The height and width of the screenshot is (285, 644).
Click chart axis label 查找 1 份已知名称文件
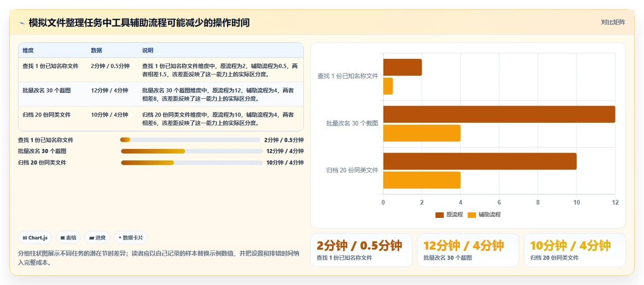[348, 76]
